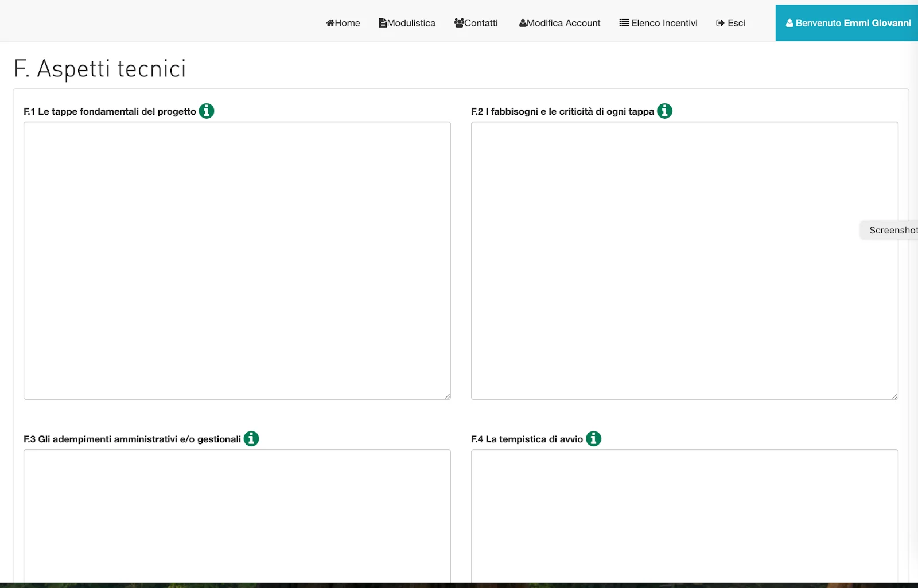This screenshot has height=588, width=918.
Task: Show info for F.3 adempimenti amministrativi
Action: tap(251, 438)
